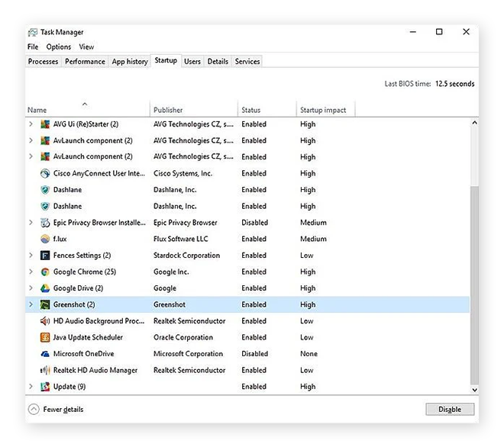
Task: Click the Oracle Corporation publisher cell
Action: point(183,337)
